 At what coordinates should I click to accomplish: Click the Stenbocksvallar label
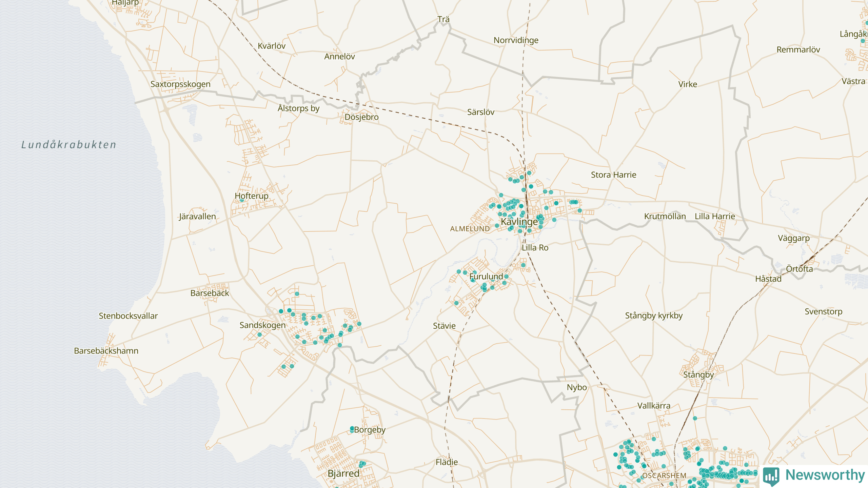pos(128,316)
